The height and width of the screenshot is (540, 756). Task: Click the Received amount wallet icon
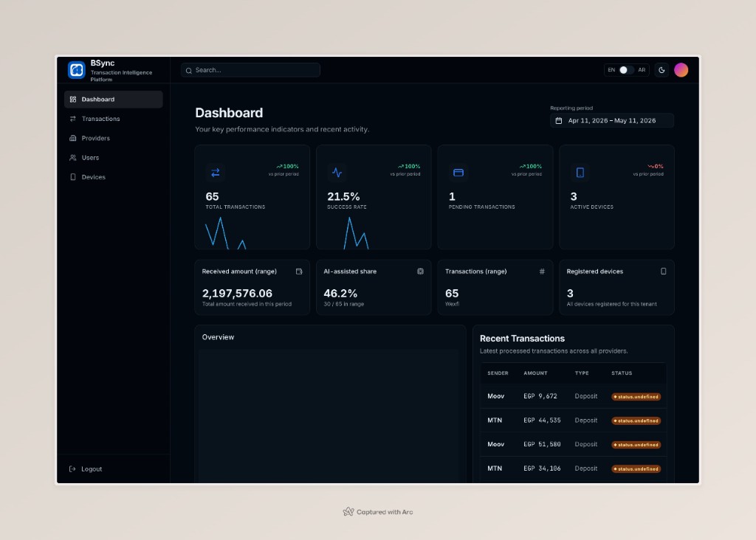(299, 271)
